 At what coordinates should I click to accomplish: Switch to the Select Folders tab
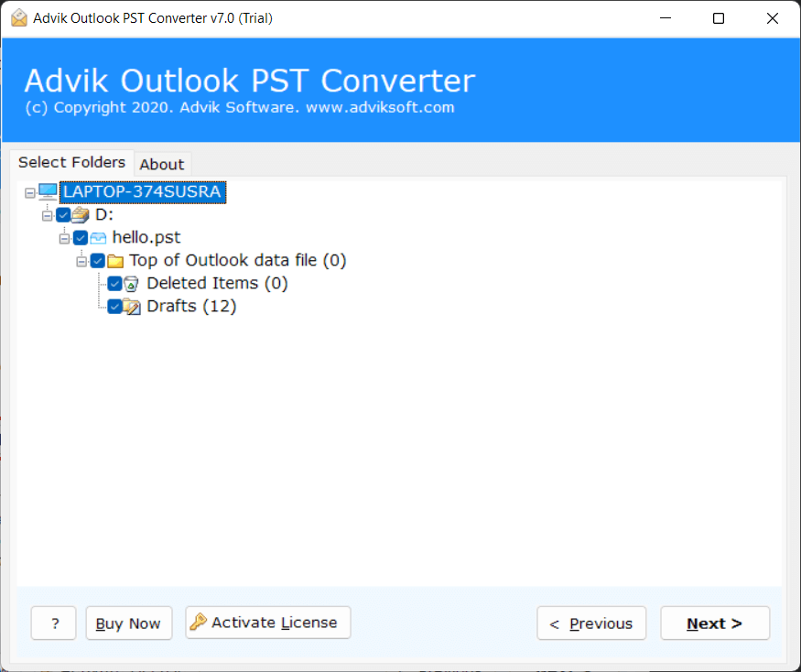pos(71,162)
